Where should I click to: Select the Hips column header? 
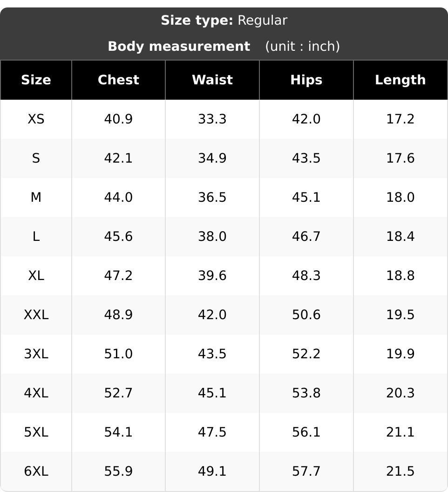pos(306,80)
